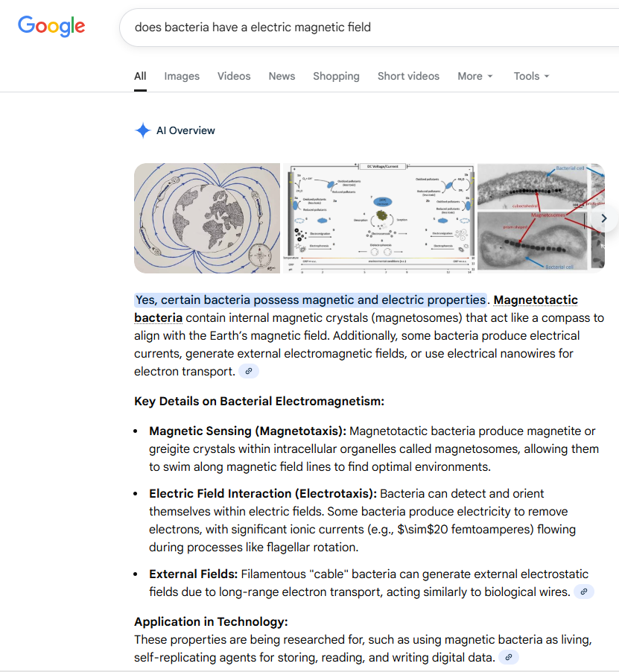Open the Earth magnetic field drawing thumbnail
This screenshot has height=672, width=619.
click(x=207, y=218)
